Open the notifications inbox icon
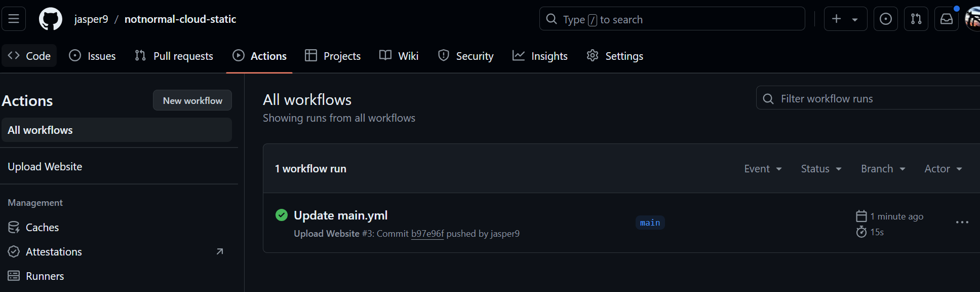 (946, 18)
